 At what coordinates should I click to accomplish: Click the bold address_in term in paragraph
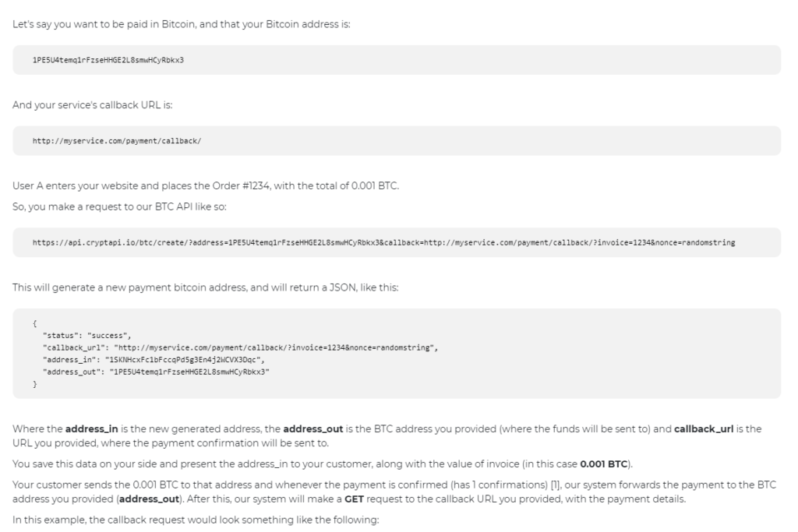(x=92, y=428)
